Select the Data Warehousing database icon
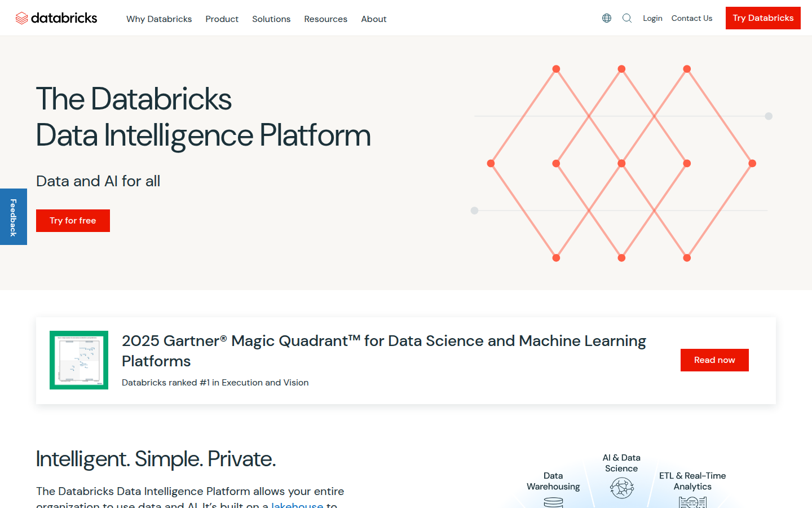 [x=553, y=501]
